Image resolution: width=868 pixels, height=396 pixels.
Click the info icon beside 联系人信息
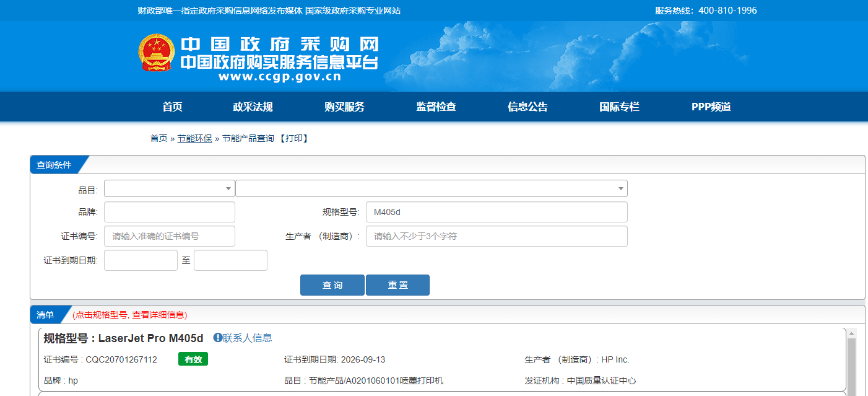point(218,338)
